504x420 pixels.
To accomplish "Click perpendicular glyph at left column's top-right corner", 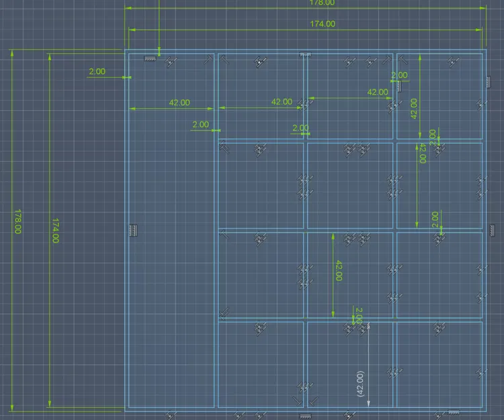I will (x=208, y=59).
